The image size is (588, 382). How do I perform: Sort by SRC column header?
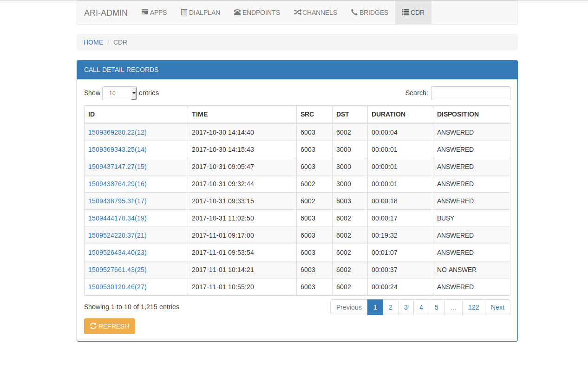point(314,114)
